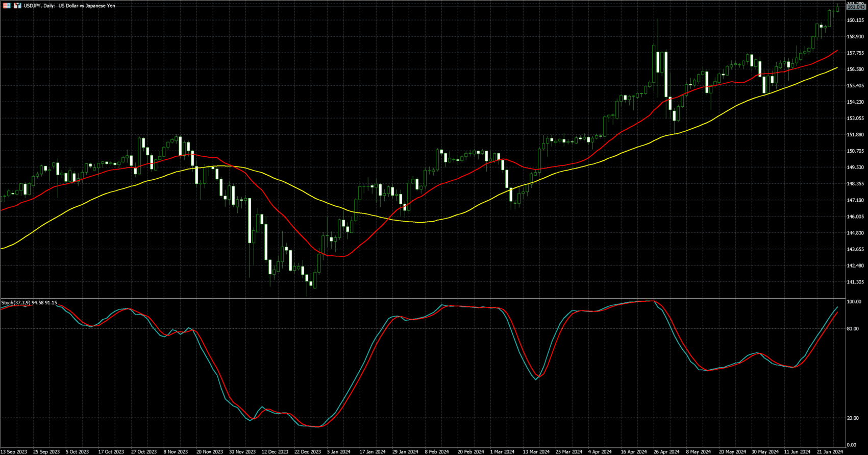Click the 8 Nov 2023 date label
This screenshot has width=868, height=455.
coord(176,452)
